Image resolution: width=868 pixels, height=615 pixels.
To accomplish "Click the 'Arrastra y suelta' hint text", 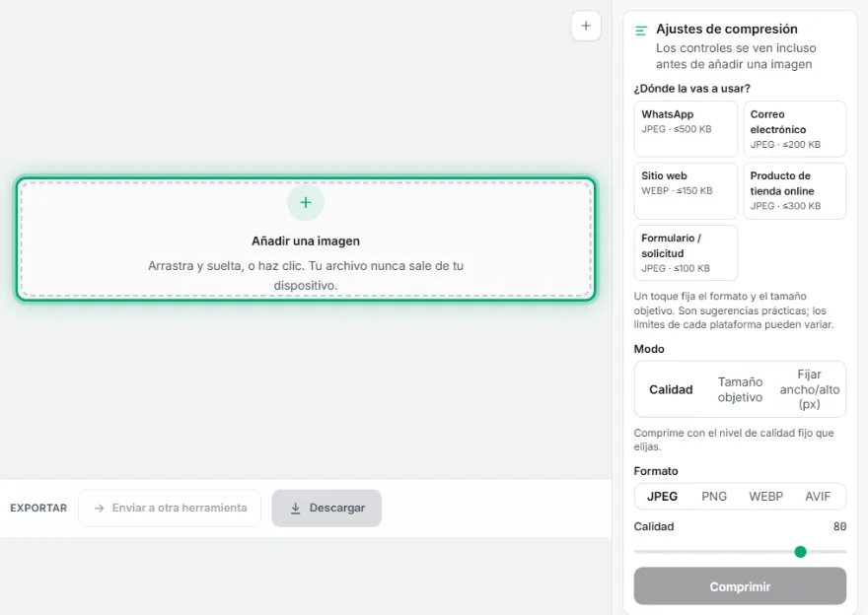I will 306,275.
